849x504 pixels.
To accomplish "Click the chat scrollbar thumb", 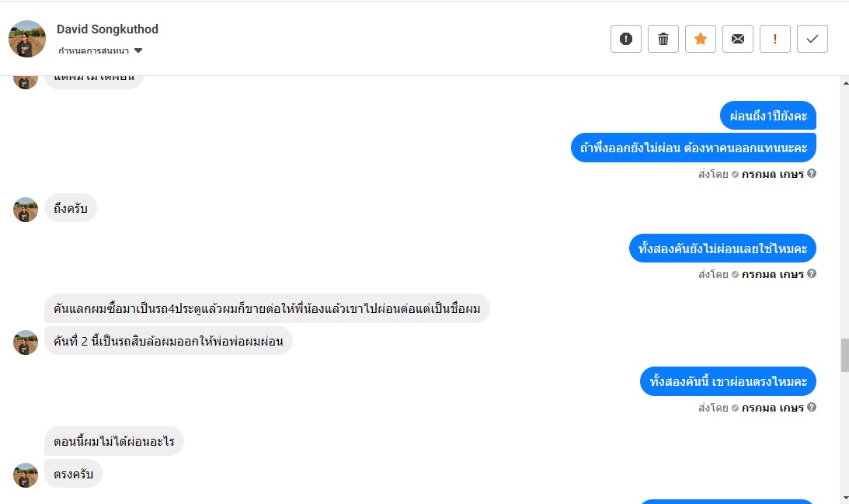I will point(844,356).
